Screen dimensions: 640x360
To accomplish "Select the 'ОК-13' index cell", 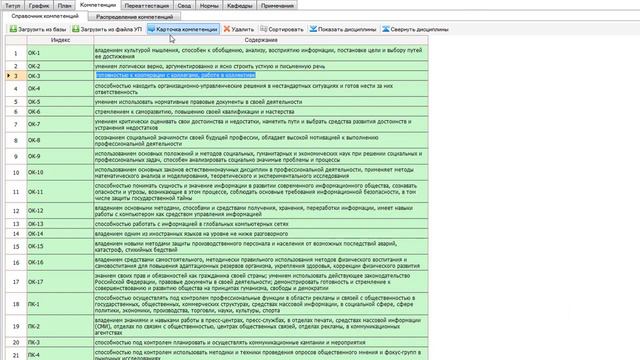I will 60,224.
